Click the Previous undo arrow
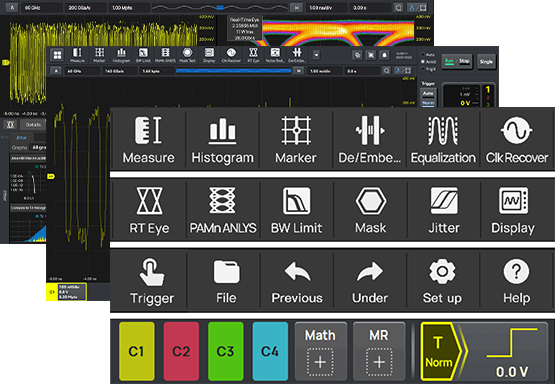 point(297,280)
